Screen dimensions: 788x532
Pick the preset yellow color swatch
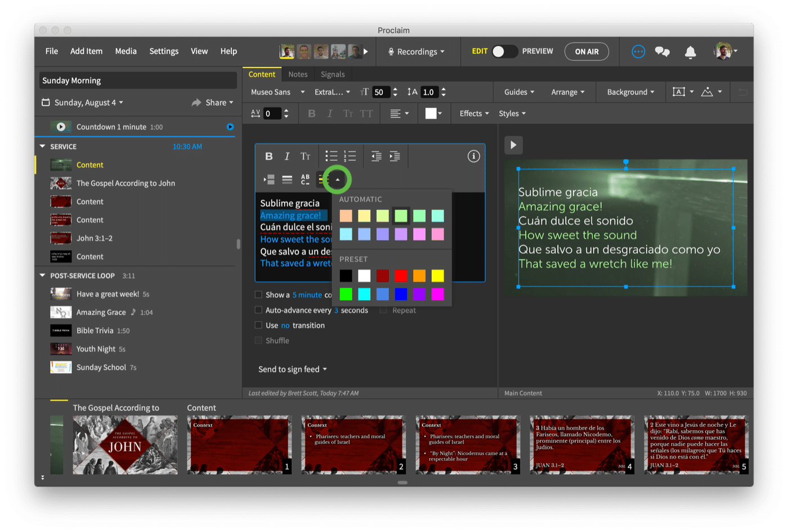(x=437, y=275)
